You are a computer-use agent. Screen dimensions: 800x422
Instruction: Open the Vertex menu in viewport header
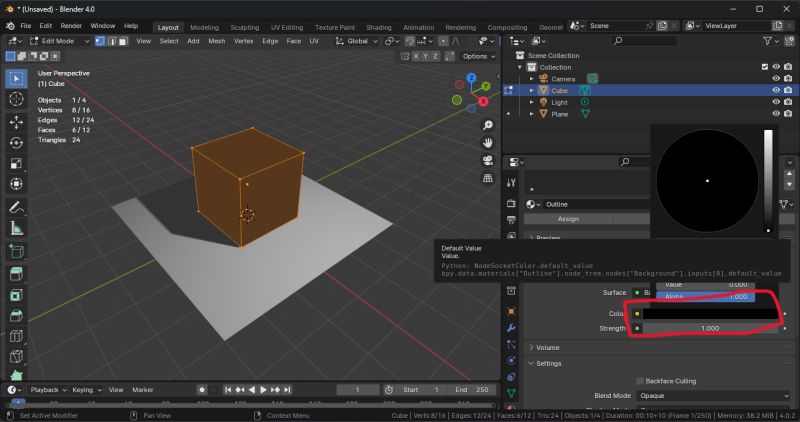[x=243, y=41]
